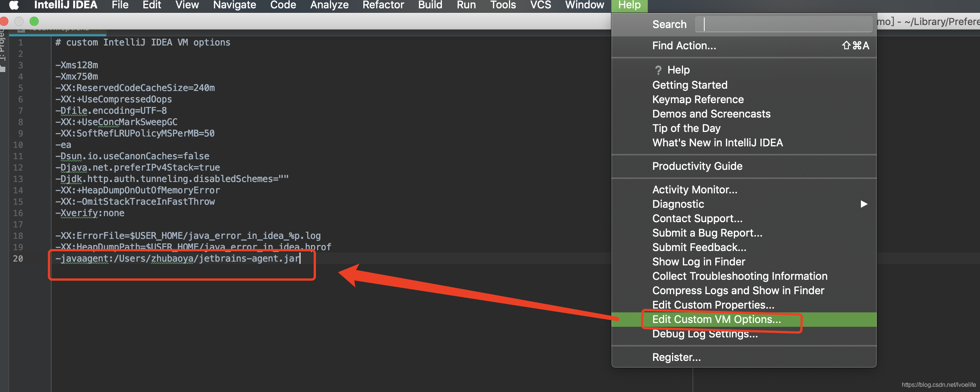
Task: Open the Productivity Guide
Action: [x=744, y=166]
